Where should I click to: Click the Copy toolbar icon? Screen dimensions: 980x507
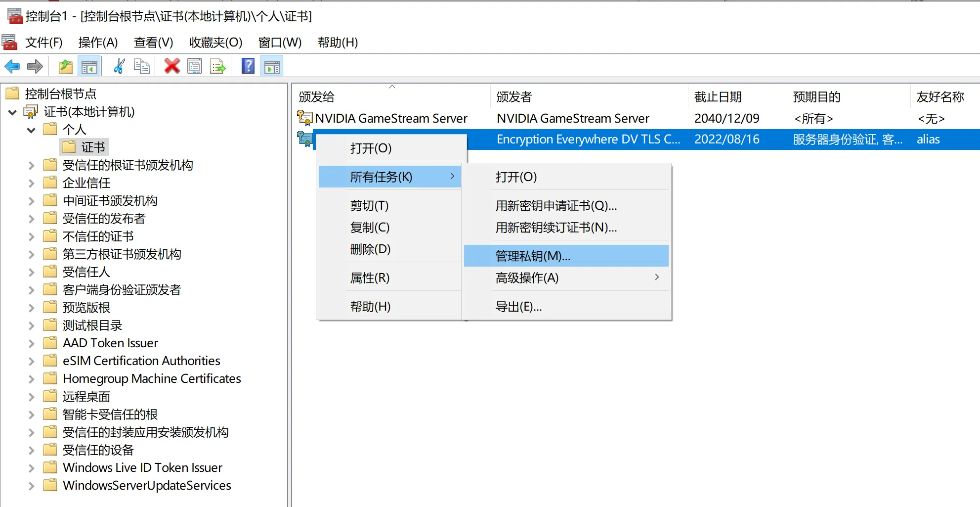pyautogui.click(x=142, y=66)
